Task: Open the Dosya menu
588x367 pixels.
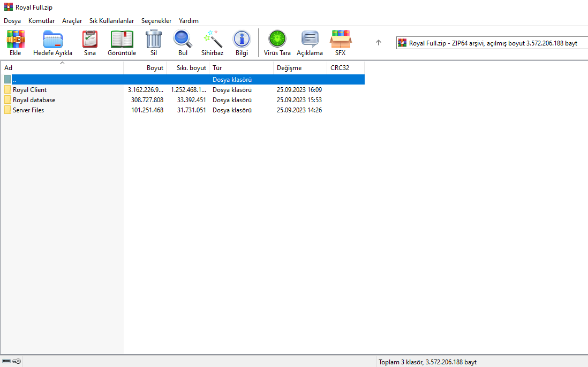Action: click(12, 20)
